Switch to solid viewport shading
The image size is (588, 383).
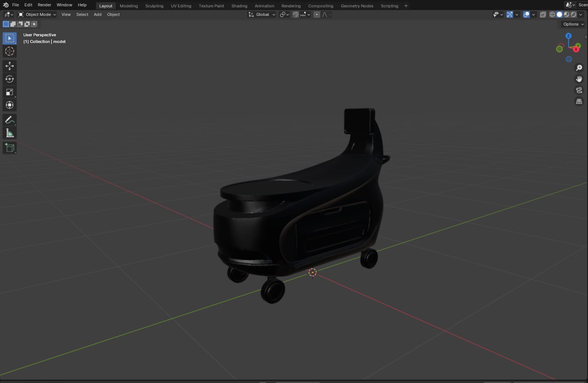[x=560, y=14]
